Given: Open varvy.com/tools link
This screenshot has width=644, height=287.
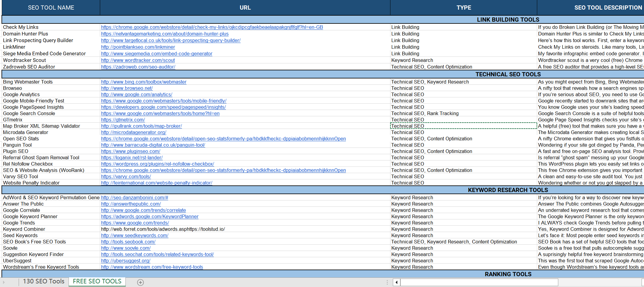Looking at the screenshot, I should pyautogui.click(x=126, y=176).
